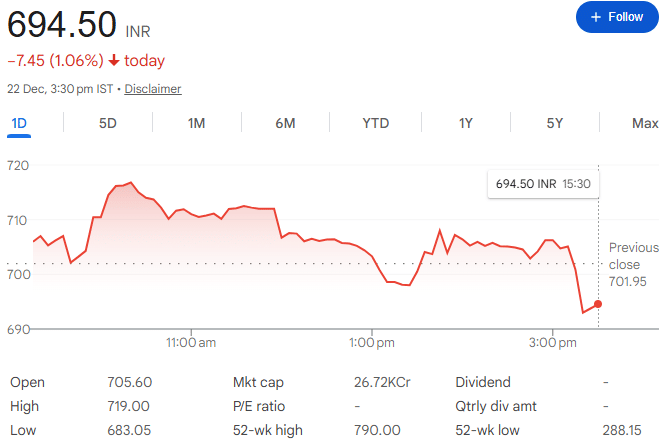View the 1Y chart range

point(465,123)
